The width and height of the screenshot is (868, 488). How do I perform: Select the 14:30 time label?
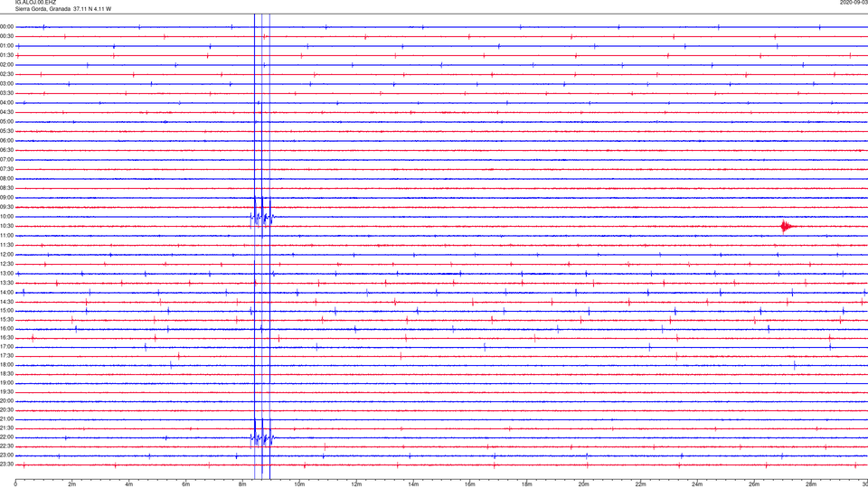[x=7, y=302]
